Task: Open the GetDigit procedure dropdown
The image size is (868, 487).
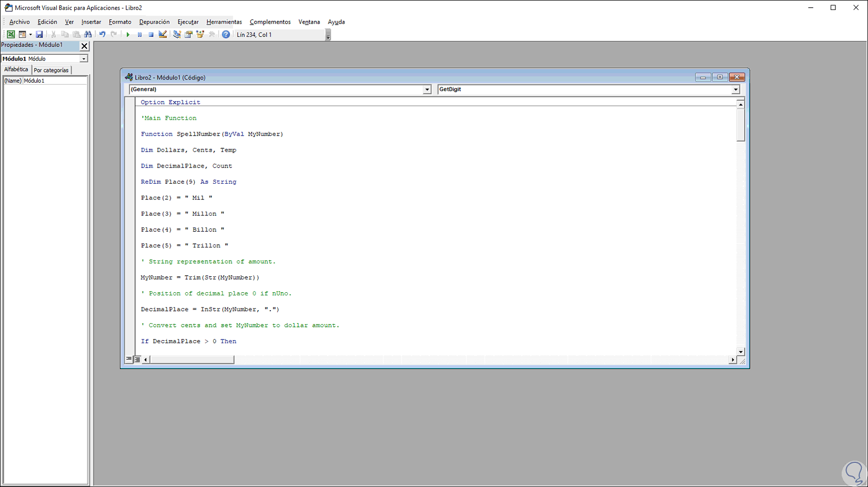Action: tap(735, 89)
